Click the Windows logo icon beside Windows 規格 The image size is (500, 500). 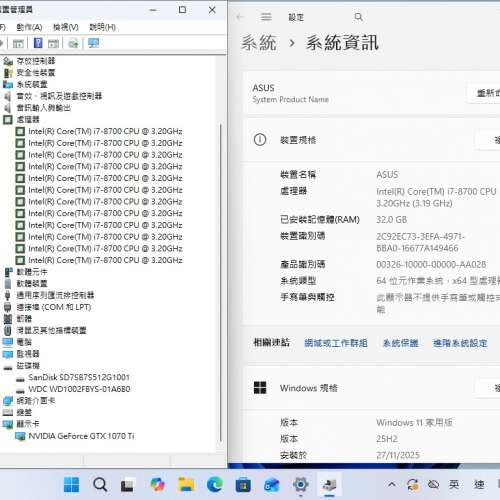(x=260, y=388)
